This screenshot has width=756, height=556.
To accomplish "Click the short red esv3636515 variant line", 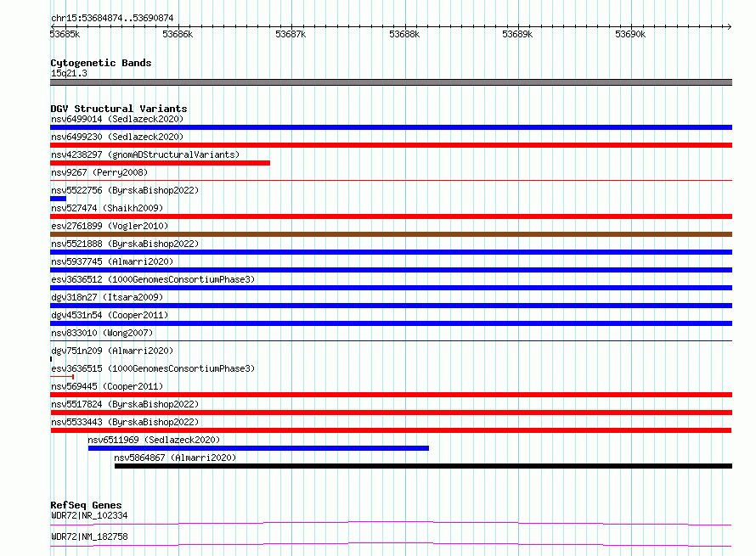I will 62,376.
